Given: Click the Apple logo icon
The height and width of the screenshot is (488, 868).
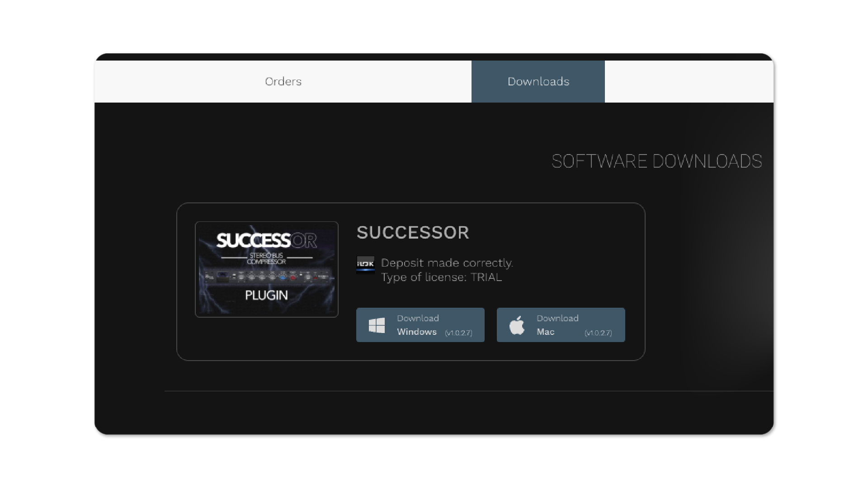Looking at the screenshot, I should click(517, 325).
